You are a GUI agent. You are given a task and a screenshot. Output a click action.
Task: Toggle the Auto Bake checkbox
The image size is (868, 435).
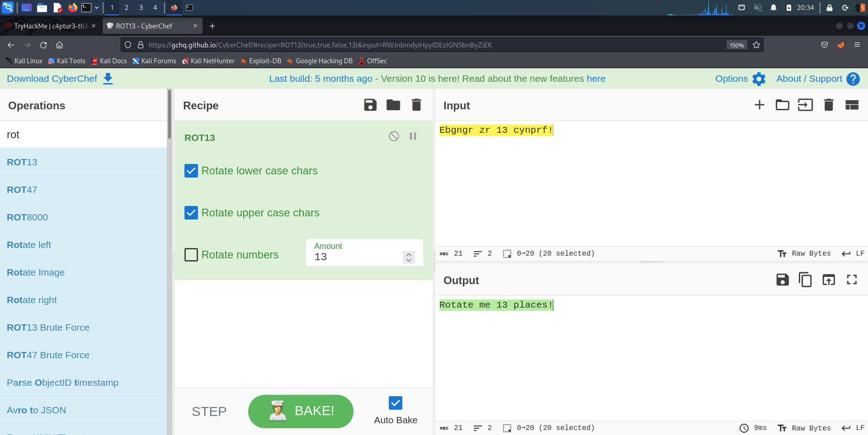tap(395, 403)
